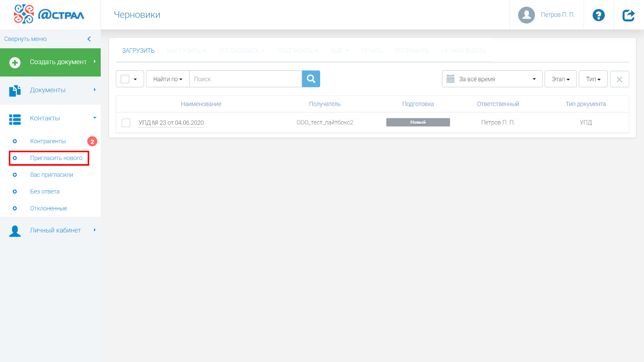Open the СОГЛАСОВАТЬ toolbar menu
The width and height of the screenshot is (644, 362).
coord(242,51)
